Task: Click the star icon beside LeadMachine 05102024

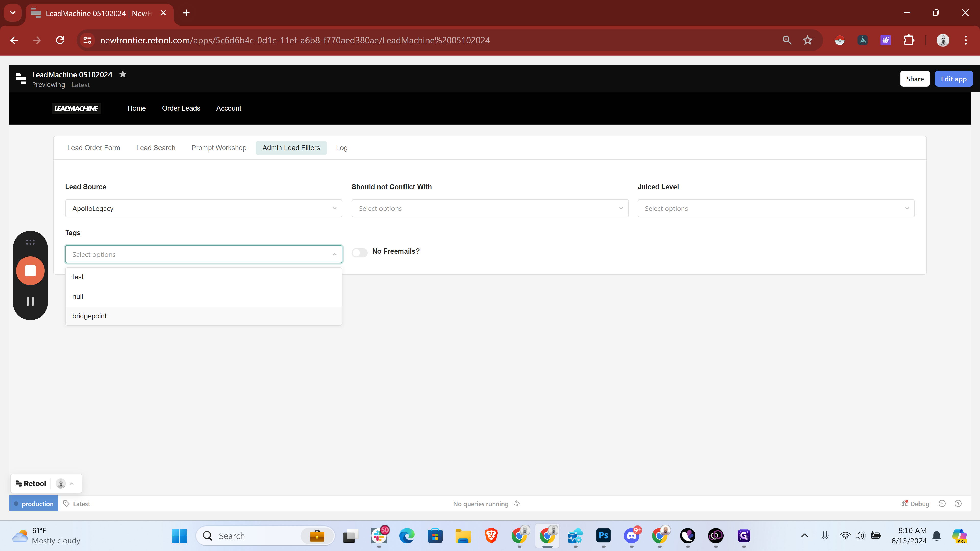Action: point(122,74)
